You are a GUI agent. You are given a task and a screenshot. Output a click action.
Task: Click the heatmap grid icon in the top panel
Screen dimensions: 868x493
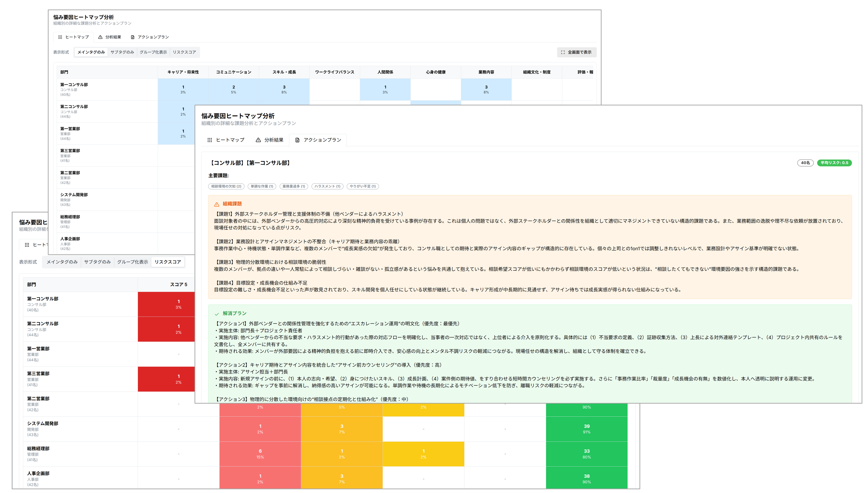pos(60,37)
